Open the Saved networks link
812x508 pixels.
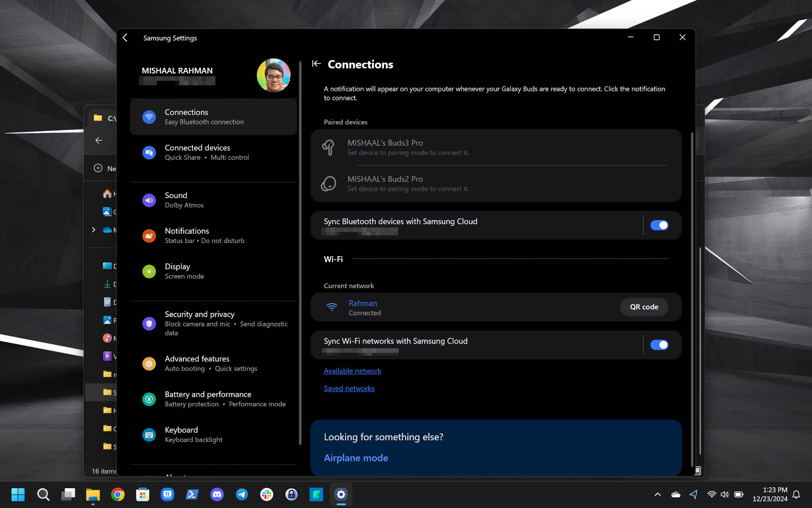[x=349, y=389]
